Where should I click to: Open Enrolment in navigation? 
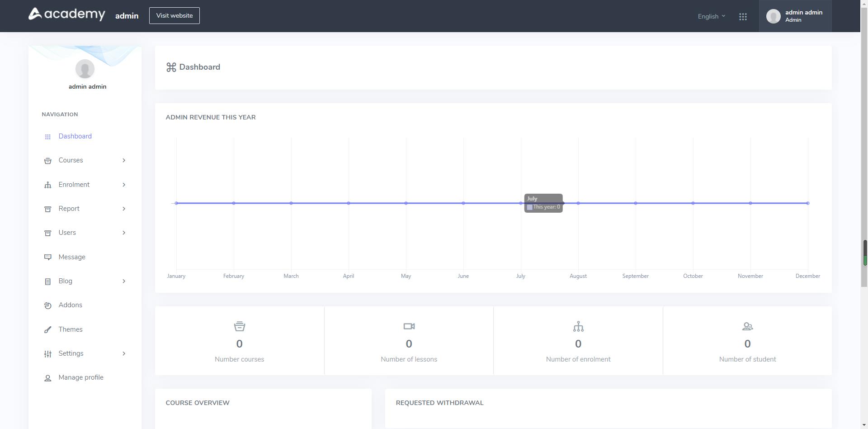(74, 185)
